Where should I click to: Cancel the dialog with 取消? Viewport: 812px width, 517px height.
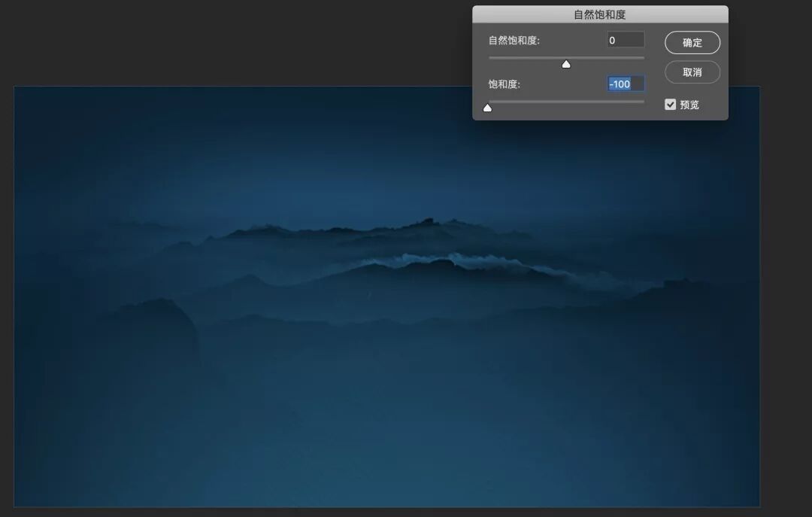coord(692,72)
